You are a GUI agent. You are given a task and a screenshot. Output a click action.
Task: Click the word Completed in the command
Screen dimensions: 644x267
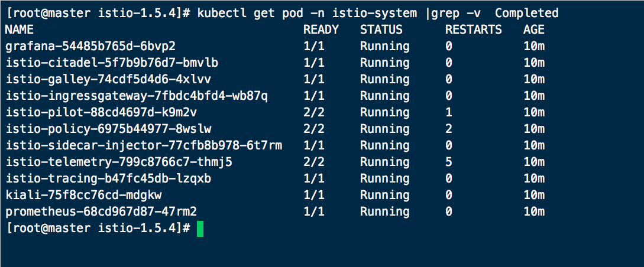click(x=526, y=13)
